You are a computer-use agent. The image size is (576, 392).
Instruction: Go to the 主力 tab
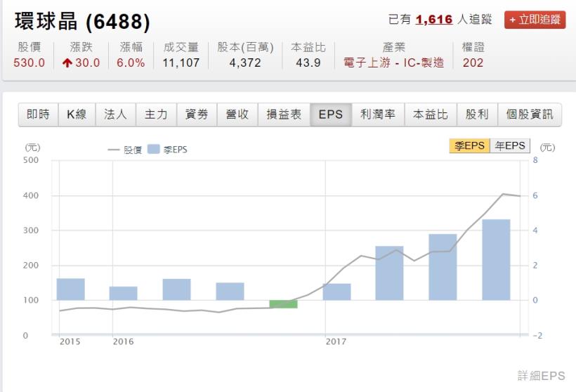(157, 115)
